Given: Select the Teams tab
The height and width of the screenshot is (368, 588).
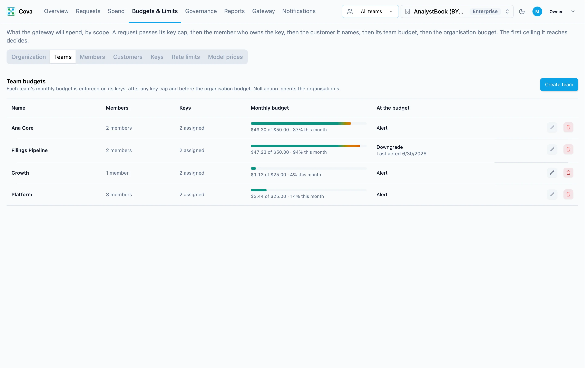Looking at the screenshot, I should click(63, 57).
